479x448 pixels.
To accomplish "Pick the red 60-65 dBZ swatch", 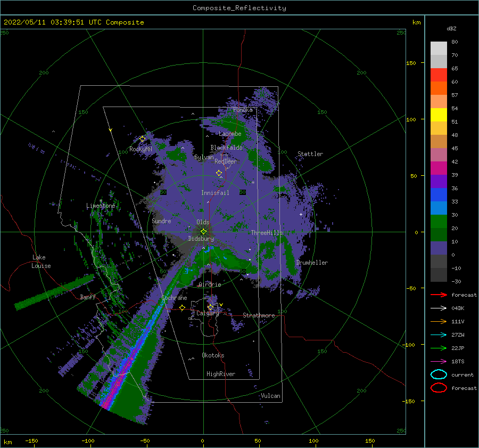I will pos(439,75).
